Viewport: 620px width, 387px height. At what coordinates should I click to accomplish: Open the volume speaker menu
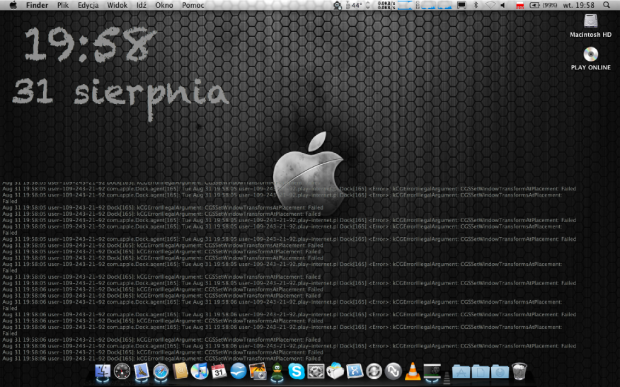click(x=503, y=5)
